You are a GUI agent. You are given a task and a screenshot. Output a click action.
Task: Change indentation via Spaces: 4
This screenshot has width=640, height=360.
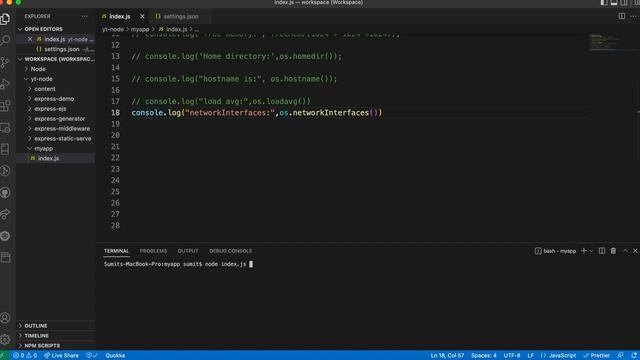click(x=484, y=356)
